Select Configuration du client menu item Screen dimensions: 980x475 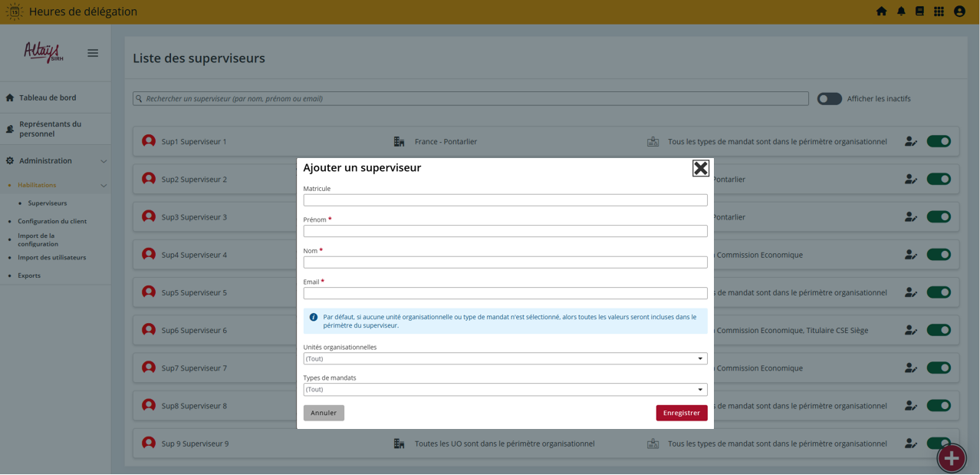point(52,221)
